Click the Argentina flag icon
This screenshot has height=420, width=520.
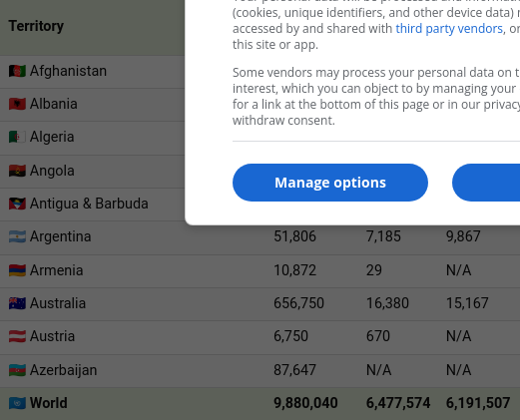(17, 236)
